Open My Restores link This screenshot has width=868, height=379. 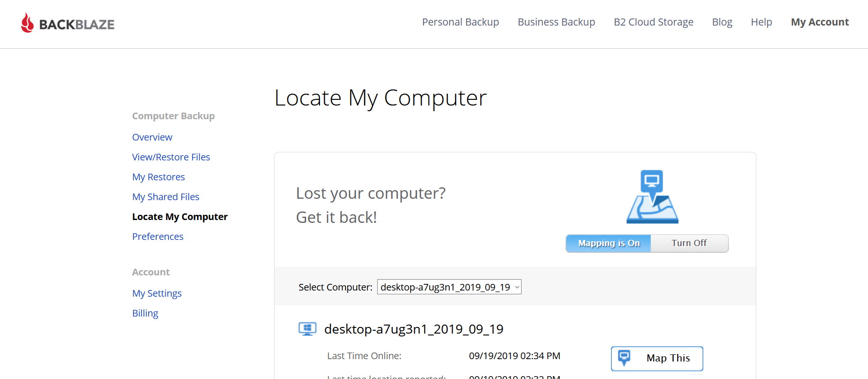pos(159,177)
